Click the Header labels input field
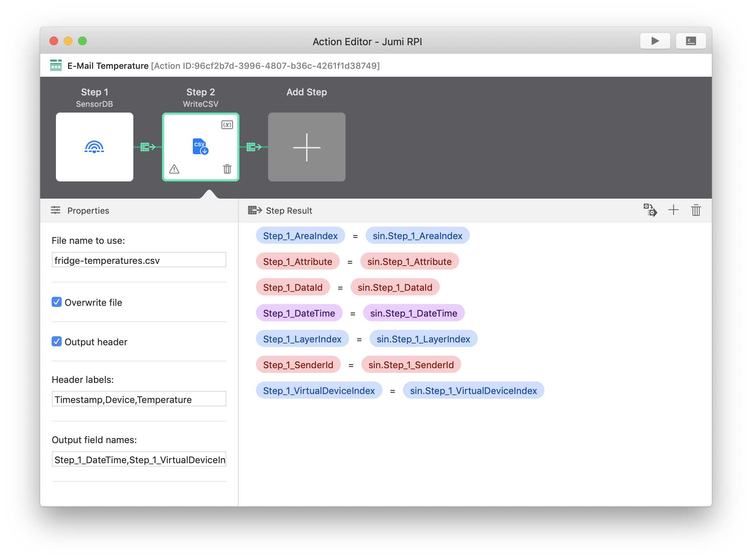 pos(139,399)
